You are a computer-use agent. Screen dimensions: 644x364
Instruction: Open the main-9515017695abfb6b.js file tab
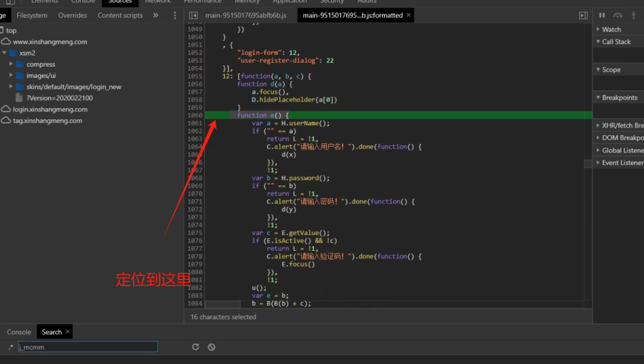(x=246, y=15)
